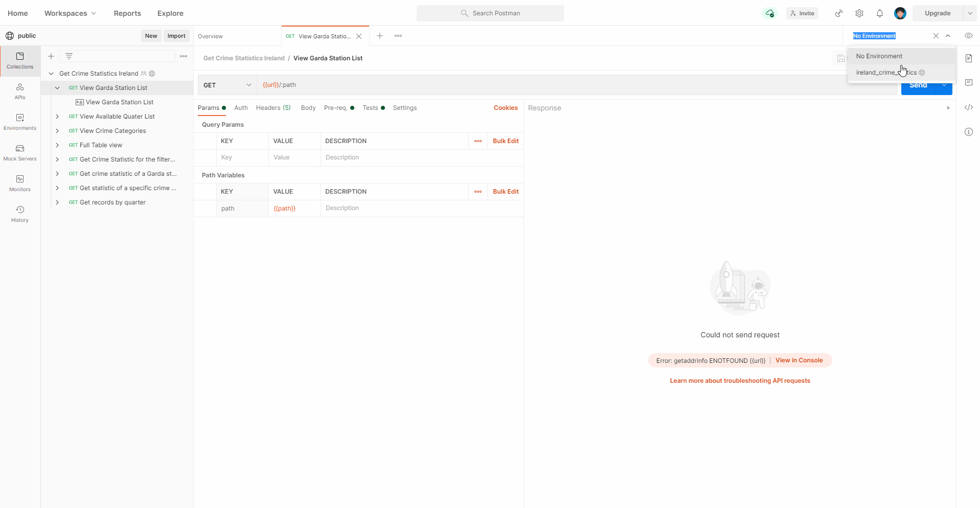Viewport: 980px width, 508px height.
Task: Open the History sidebar panel
Action: (20, 214)
